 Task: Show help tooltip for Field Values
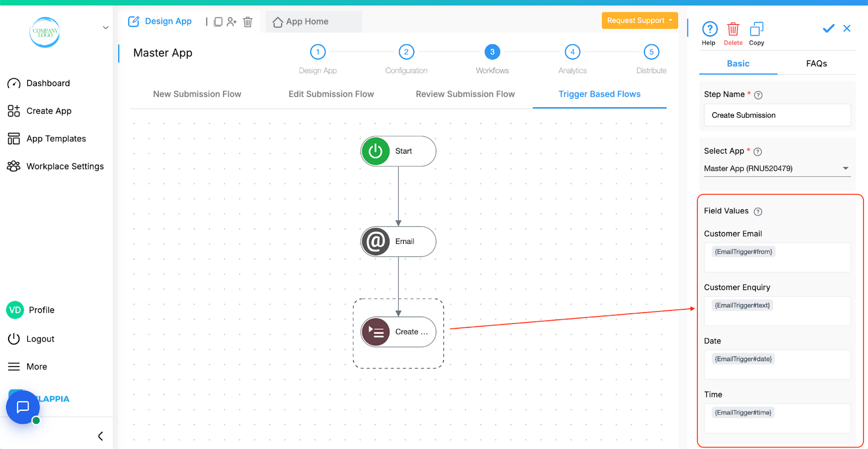(758, 211)
